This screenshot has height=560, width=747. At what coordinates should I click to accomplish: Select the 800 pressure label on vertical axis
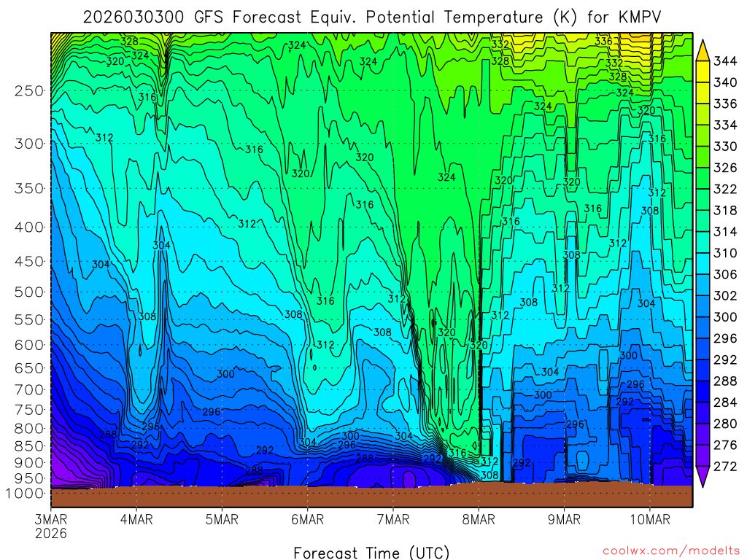29,428
